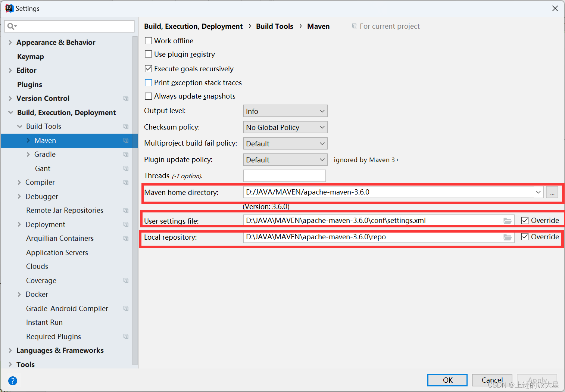
Task: Expand the Tools chevron
Action: tap(10, 364)
